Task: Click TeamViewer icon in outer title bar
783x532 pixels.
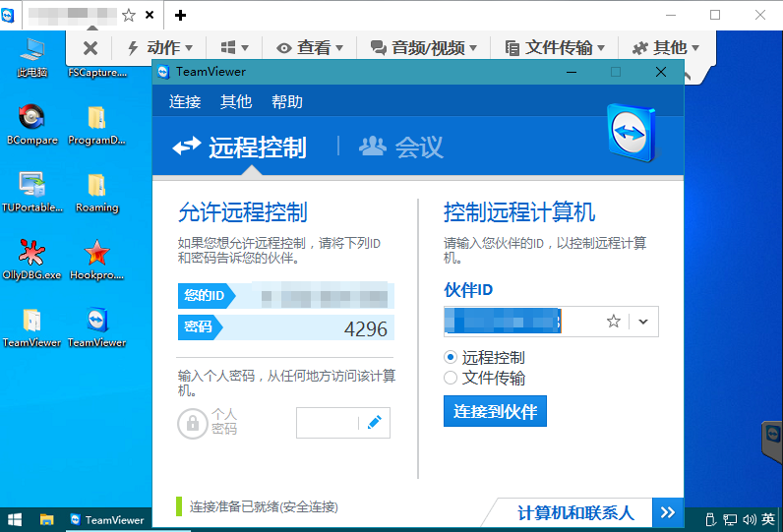Action: [x=8, y=16]
